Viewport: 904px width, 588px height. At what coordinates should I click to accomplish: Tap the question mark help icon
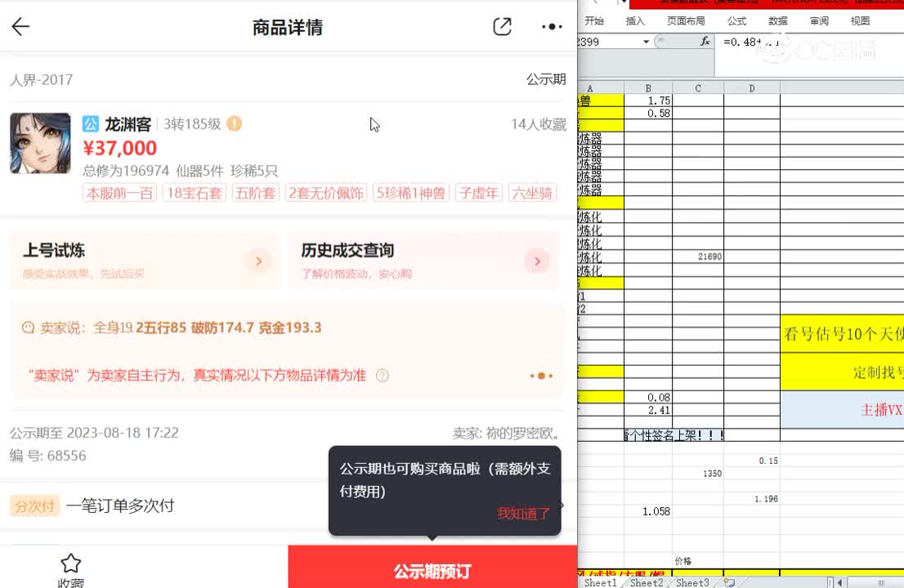click(382, 376)
